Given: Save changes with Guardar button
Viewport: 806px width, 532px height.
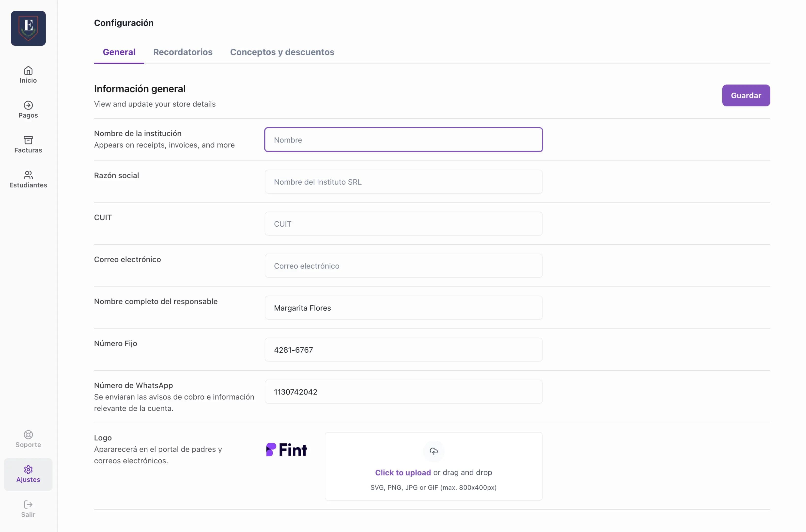Looking at the screenshot, I should click(746, 95).
